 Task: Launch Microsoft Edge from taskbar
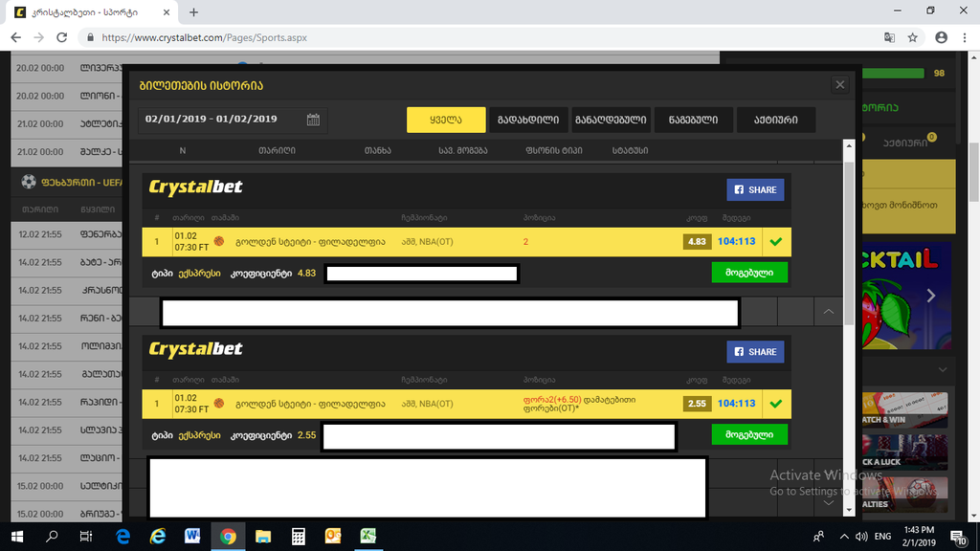pyautogui.click(x=122, y=536)
